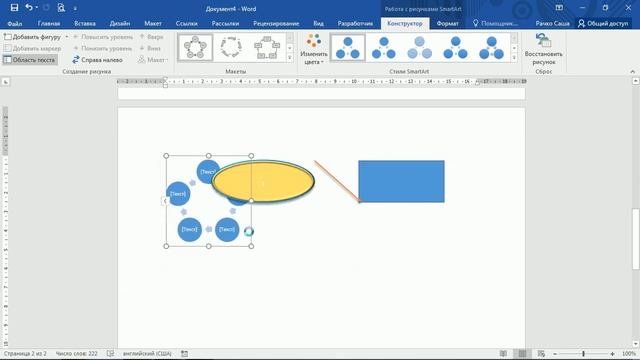Select the fifth SmartArt style thumbnail
The height and width of the screenshot is (360, 640).
click(491, 48)
